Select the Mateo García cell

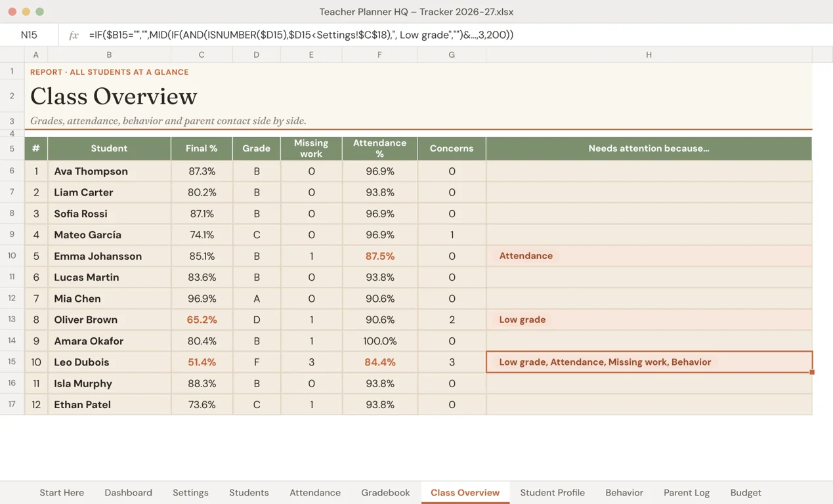[109, 235]
